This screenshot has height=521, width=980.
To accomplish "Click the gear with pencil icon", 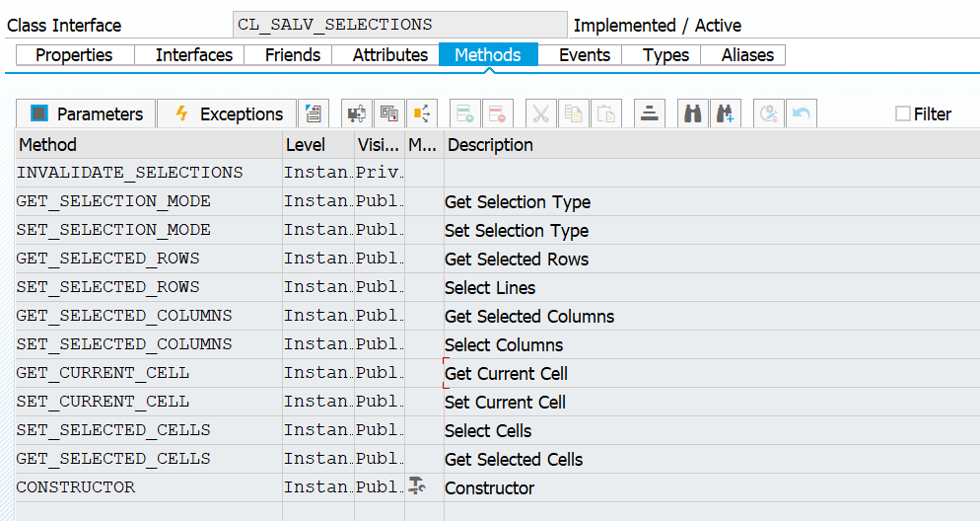I will tap(769, 113).
